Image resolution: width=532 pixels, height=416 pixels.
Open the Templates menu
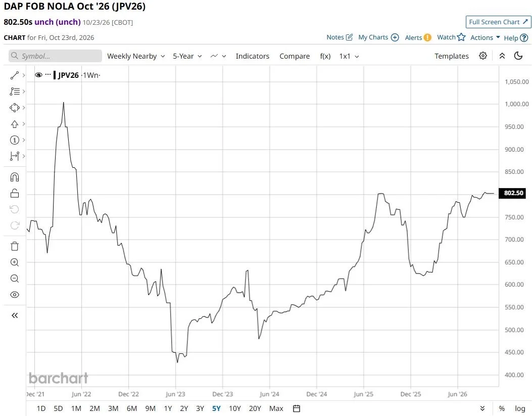tap(452, 56)
